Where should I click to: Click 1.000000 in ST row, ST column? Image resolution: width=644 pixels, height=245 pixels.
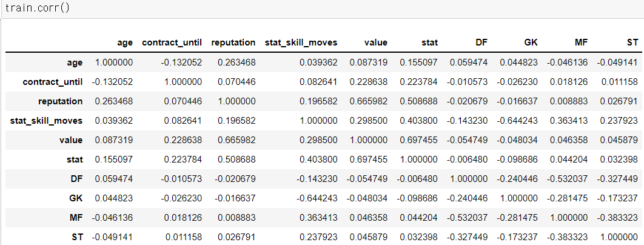pos(620,237)
